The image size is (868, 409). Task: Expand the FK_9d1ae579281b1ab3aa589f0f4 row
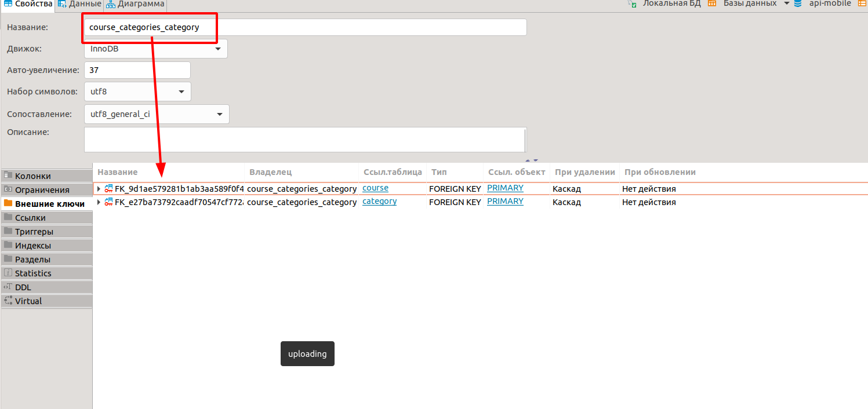coord(99,189)
